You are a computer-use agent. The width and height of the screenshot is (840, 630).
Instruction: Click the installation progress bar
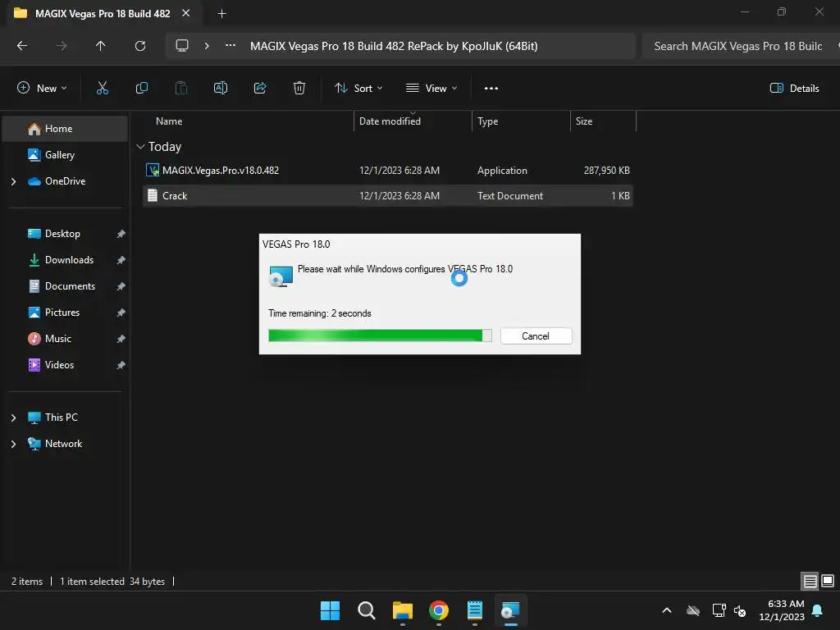pyautogui.click(x=380, y=336)
